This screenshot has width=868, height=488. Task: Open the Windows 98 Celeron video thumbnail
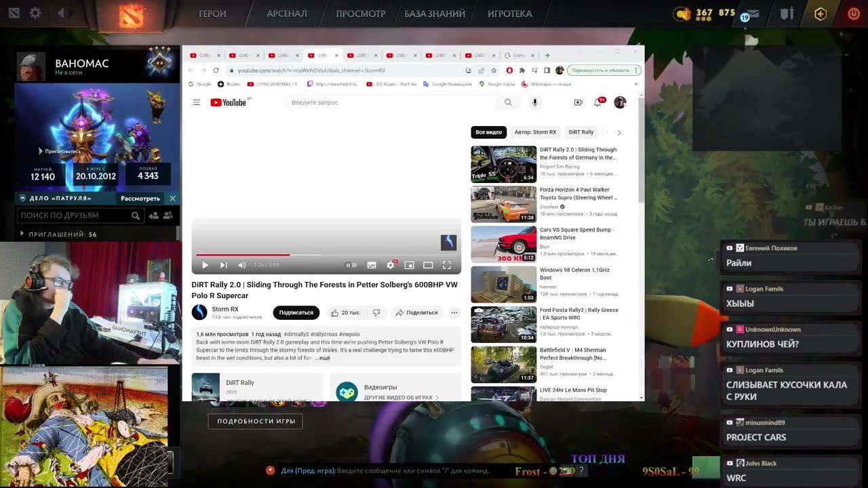pos(504,284)
